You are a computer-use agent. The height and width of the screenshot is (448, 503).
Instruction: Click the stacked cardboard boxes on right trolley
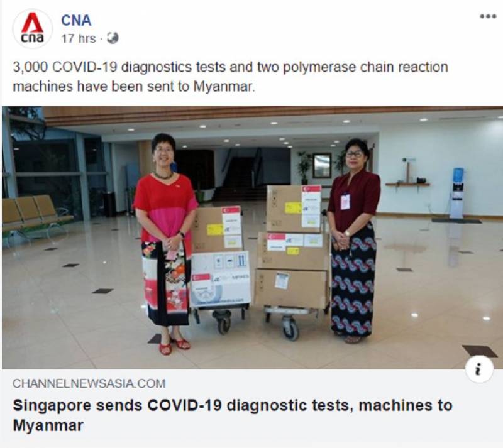tap(294, 247)
